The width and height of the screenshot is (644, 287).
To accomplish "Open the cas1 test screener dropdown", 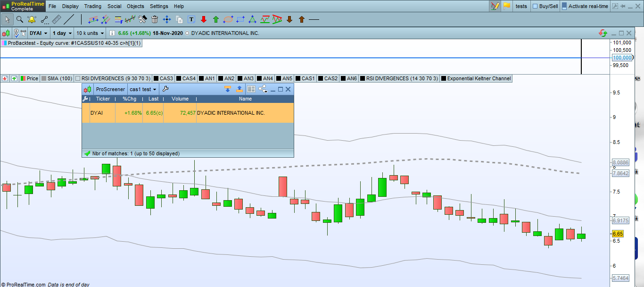I will coord(143,89).
